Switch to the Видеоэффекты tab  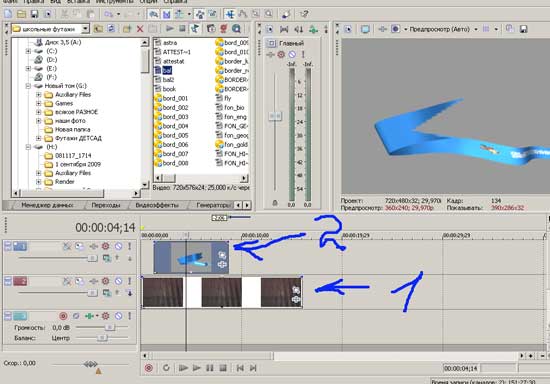[x=157, y=205]
